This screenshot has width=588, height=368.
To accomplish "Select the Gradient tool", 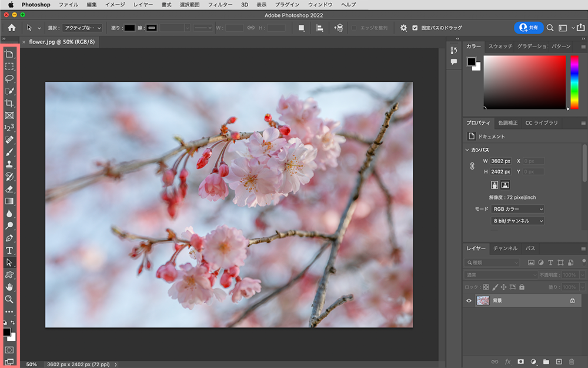I will (9, 201).
